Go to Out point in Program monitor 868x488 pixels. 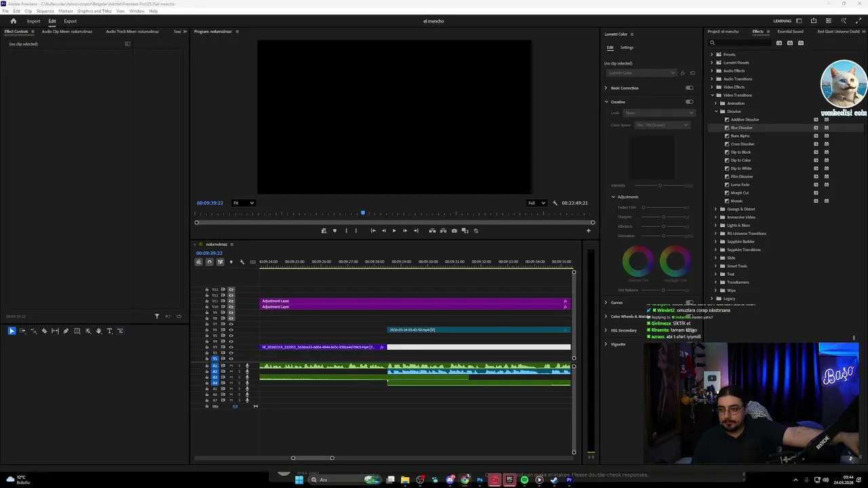click(416, 230)
